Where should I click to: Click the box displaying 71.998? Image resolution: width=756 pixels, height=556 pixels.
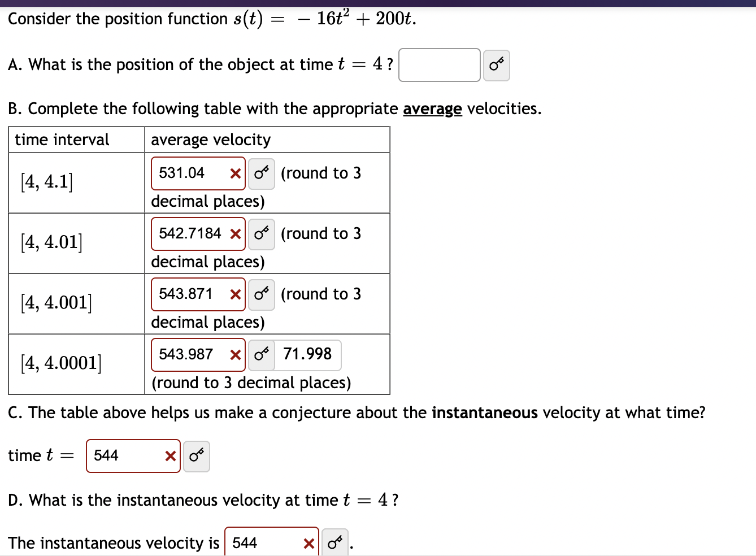coord(307,355)
